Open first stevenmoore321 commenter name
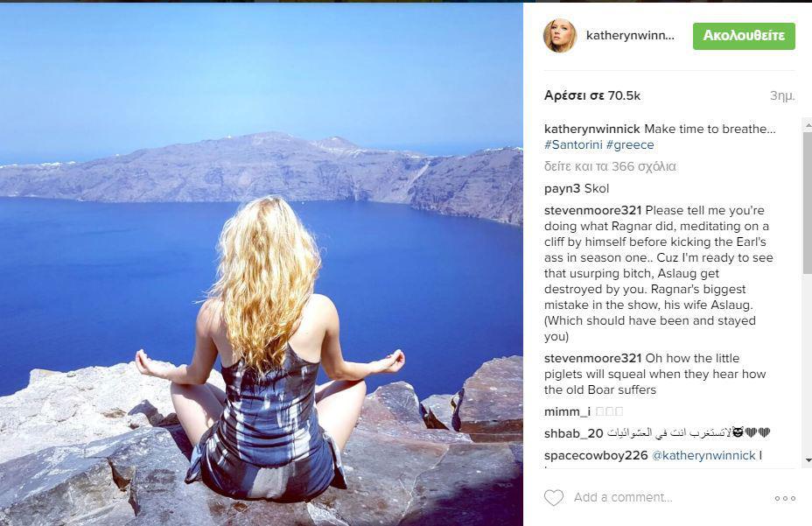The width and height of the screenshot is (812, 526). [593, 210]
